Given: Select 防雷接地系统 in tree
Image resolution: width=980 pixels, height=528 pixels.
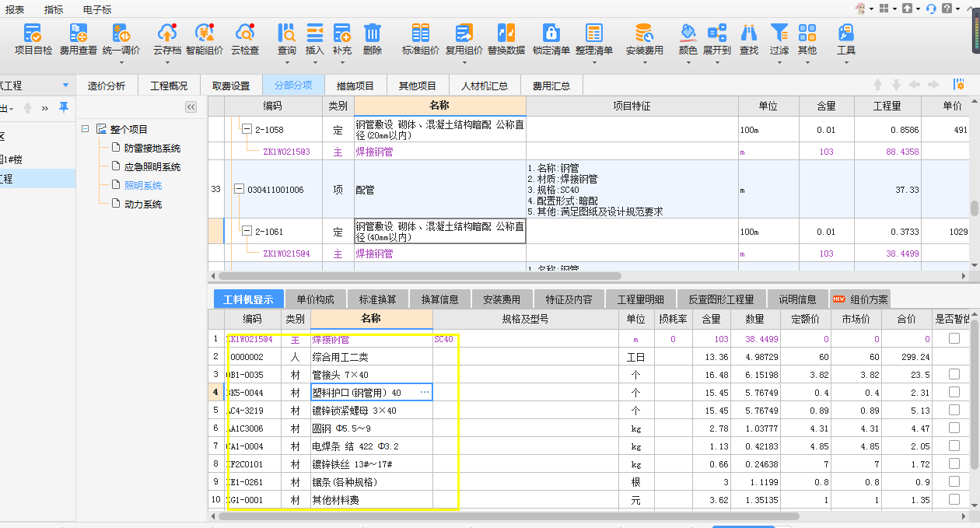Looking at the screenshot, I should click(x=152, y=148).
